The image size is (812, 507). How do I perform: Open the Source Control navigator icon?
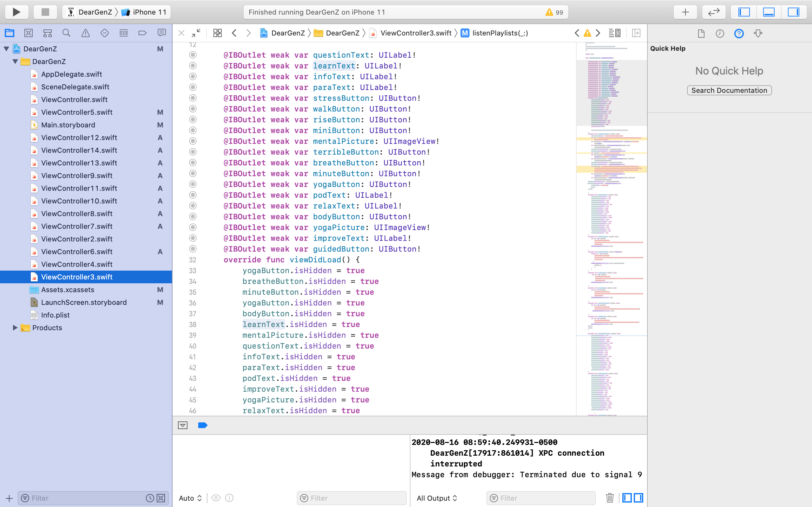click(29, 33)
